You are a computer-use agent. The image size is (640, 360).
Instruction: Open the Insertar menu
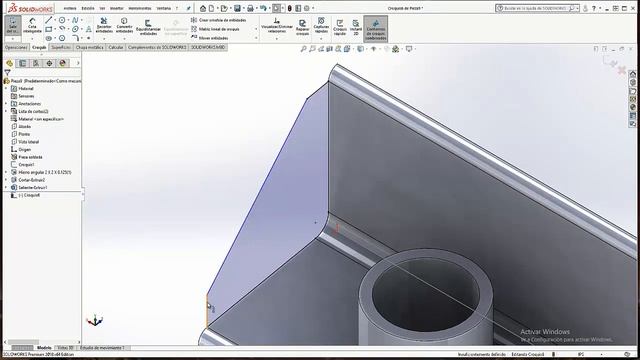point(116,8)
